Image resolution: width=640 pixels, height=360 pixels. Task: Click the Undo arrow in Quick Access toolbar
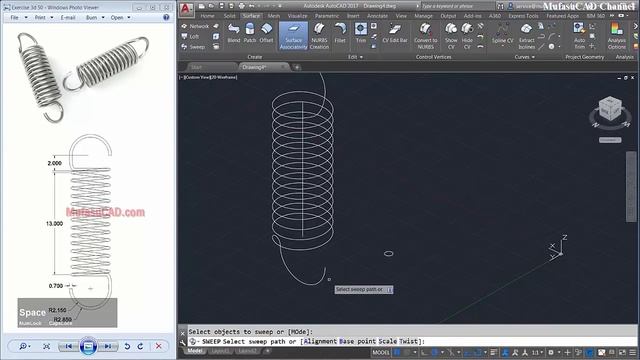252,6
